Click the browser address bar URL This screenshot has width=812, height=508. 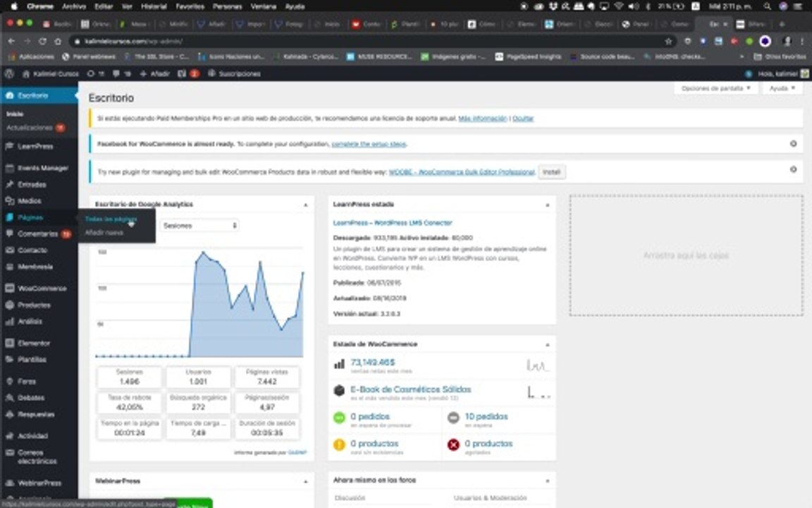point(133,41)
